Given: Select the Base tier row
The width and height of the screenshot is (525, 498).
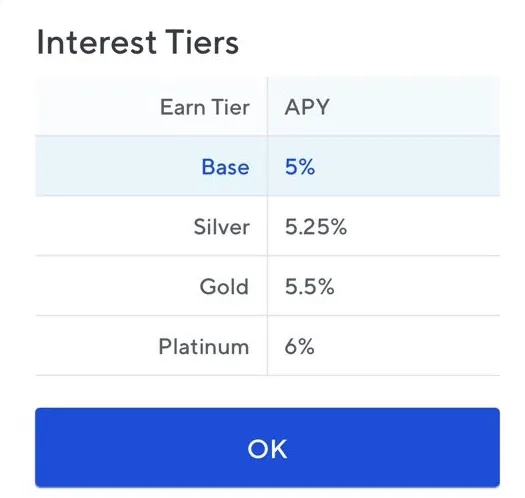Looking at the screenshot, I should [x=267, y=166].
